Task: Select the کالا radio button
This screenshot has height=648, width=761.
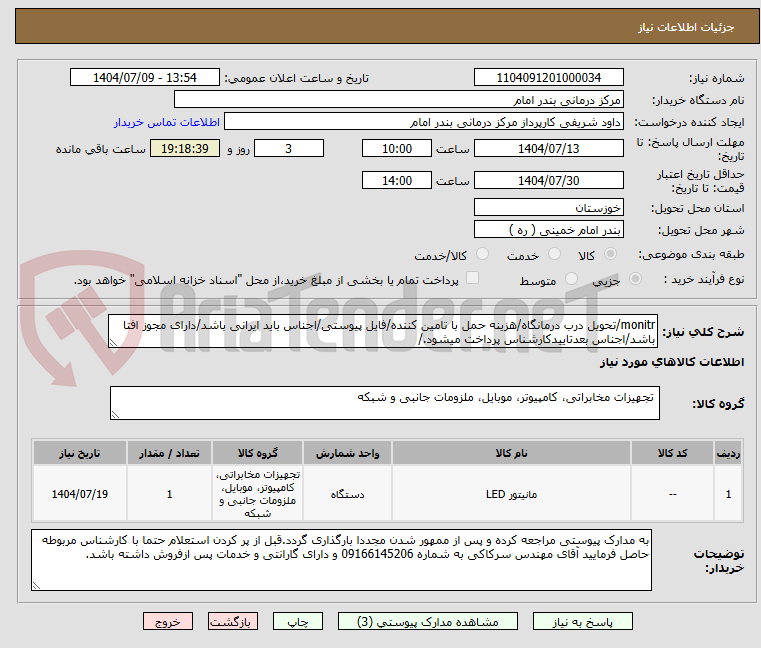Action: coord(610,254)
